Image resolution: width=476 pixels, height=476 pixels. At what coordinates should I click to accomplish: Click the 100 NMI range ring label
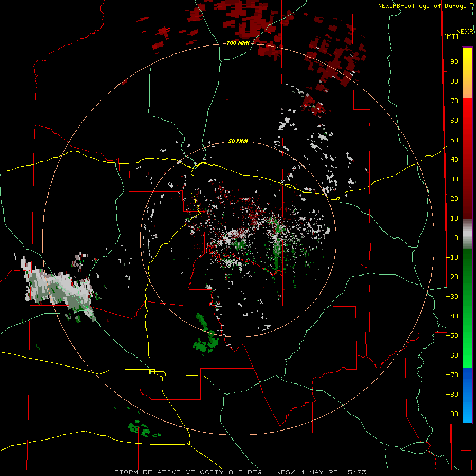238,43
